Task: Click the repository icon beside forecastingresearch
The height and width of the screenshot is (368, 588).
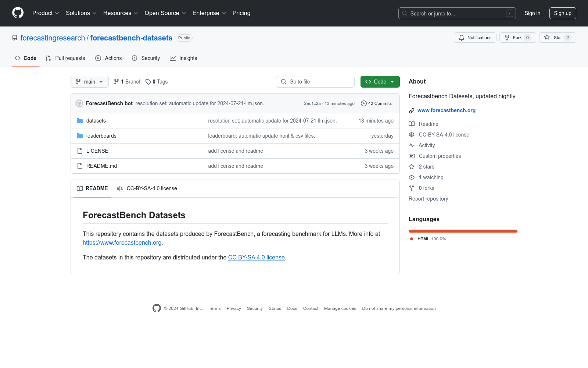Action: [x=15, y=38]
